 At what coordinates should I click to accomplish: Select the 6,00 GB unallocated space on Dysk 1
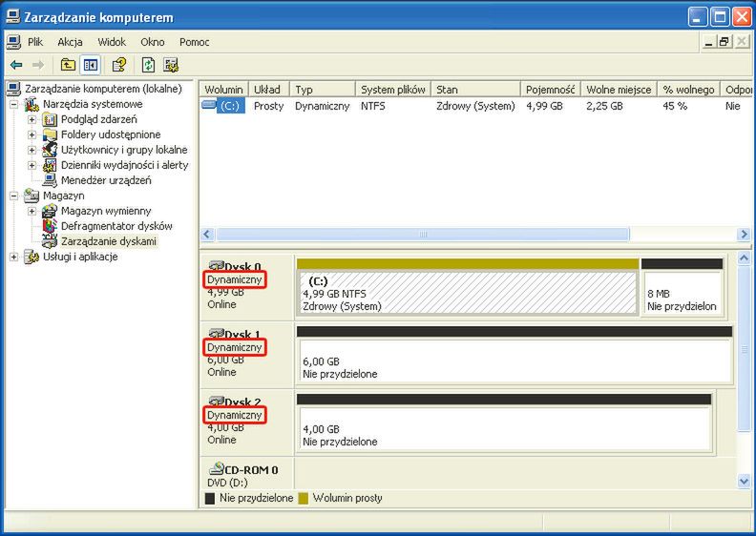(514, 356)
